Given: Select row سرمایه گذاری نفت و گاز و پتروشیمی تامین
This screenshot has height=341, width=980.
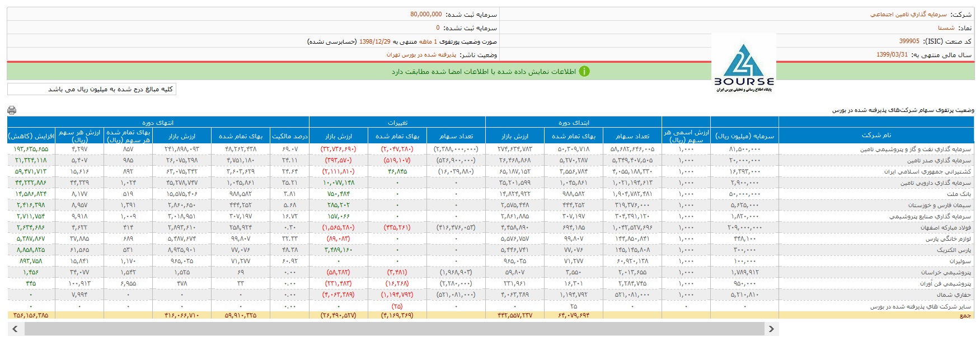Looking at the screenshot, I should pyautogui.click(x=916, y=150).
